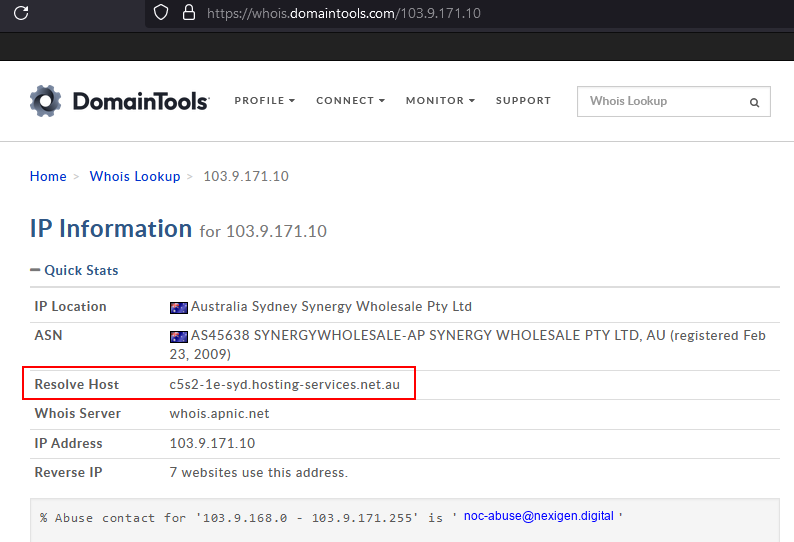Select the AS45638 SYNERGYWHOLESALE-AP ASN text
The image size is (794, 542).
pos(467,344)
